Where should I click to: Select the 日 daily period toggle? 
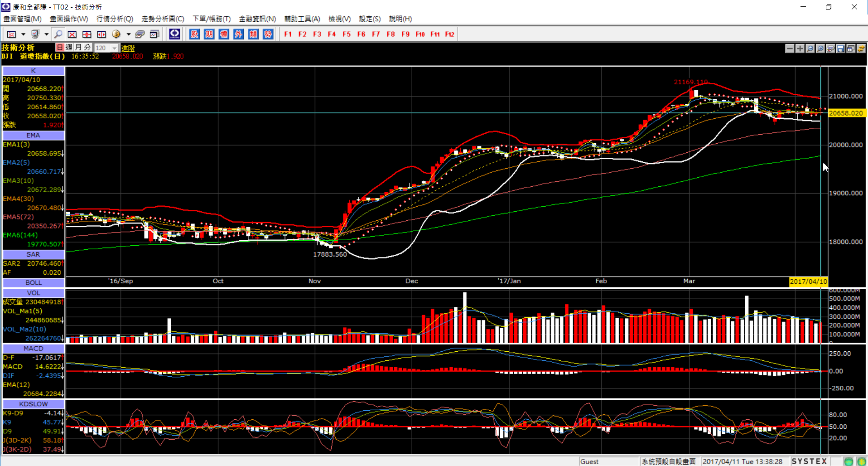(x=59, y=48)
